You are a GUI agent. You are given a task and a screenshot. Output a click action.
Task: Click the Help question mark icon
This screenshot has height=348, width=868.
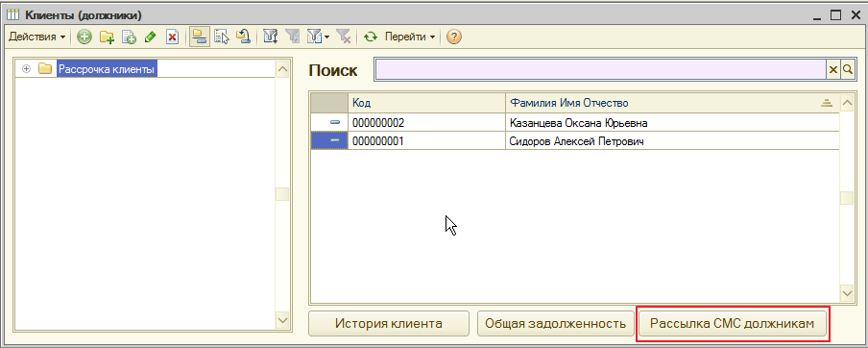click(454, 37)
